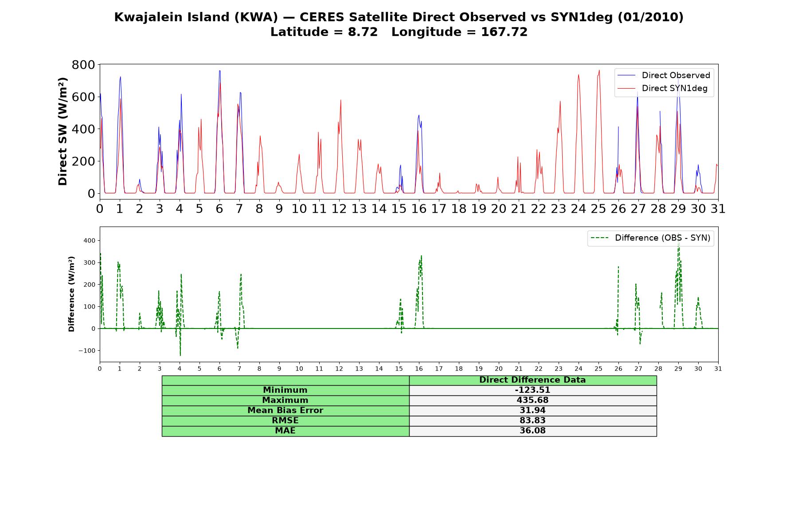798x532 pixels.
Task: Click day 25 tick on upper chart
Action: pyautogui.click(x=598, y=208)
